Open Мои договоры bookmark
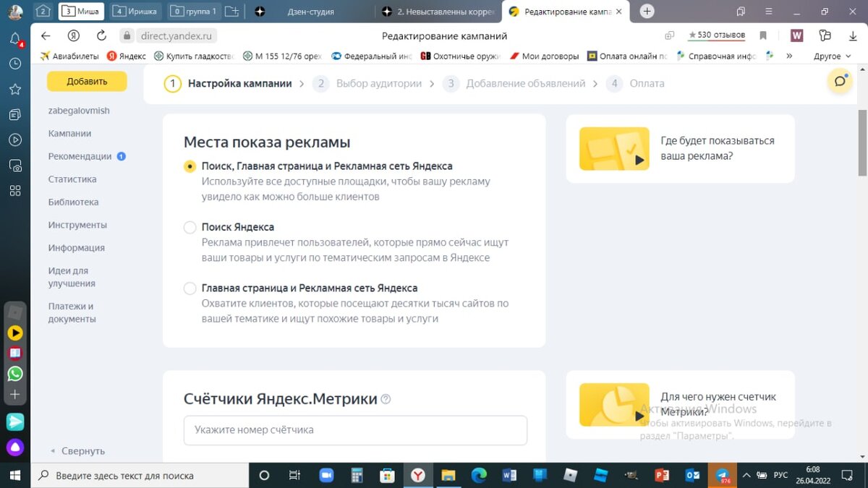Screen dimensions: 868x488 point(544,56)
